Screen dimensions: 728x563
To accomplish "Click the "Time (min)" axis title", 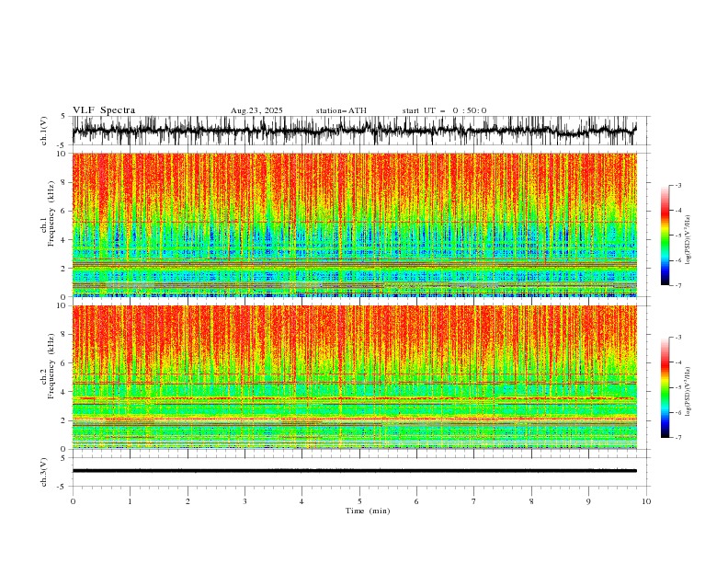I will pyautogui.click(x=368, y=511).
